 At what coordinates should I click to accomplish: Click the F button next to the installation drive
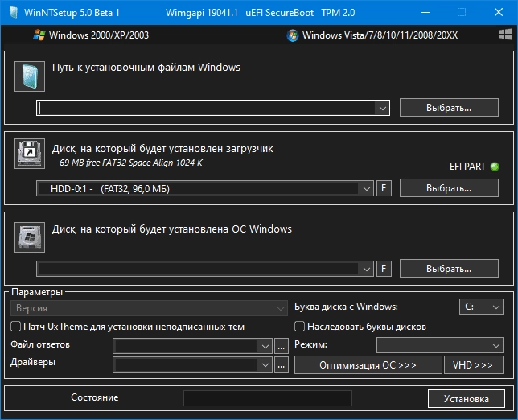pos(384,269)
